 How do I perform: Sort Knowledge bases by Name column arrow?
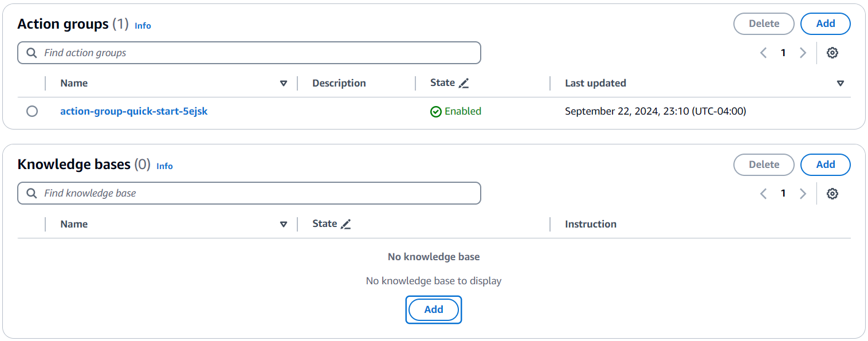283,224
